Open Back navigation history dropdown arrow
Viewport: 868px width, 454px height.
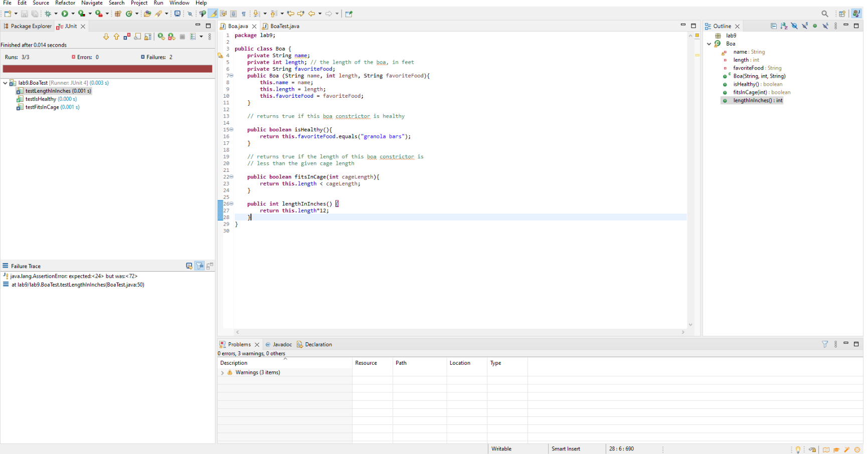(x=320, y=14)
